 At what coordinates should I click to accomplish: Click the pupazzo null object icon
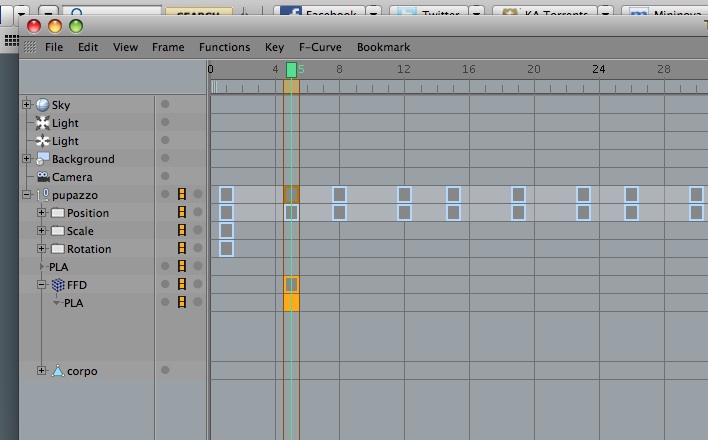click(x=43, y=195)
